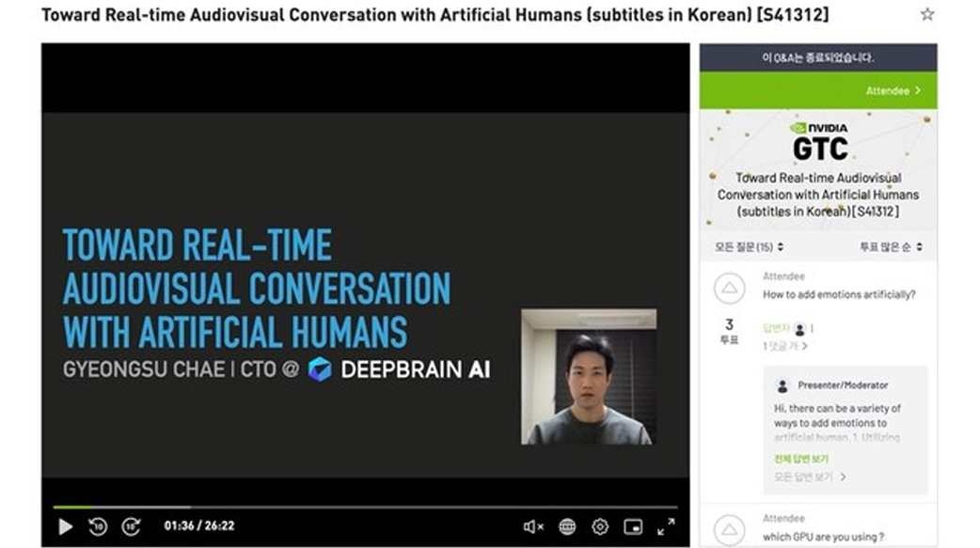Enter fullscreen video mode
980x548 pixels.
(x=666, y=526)
